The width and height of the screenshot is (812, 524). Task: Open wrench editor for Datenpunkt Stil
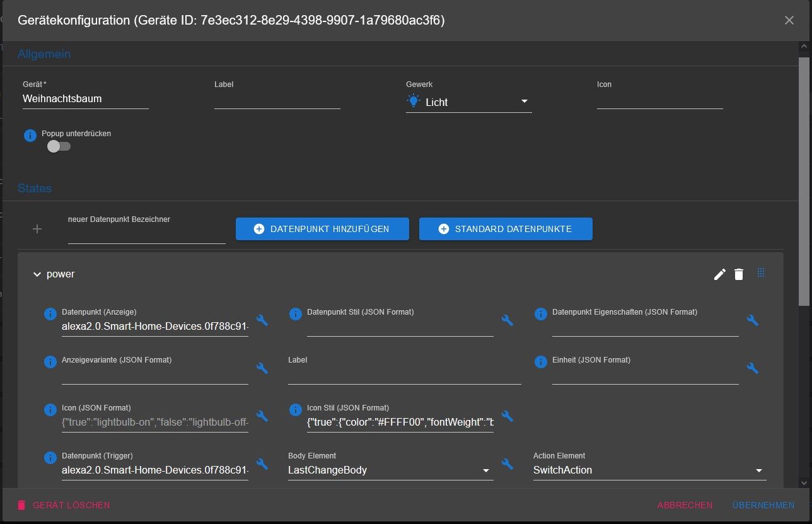(507, 320)
